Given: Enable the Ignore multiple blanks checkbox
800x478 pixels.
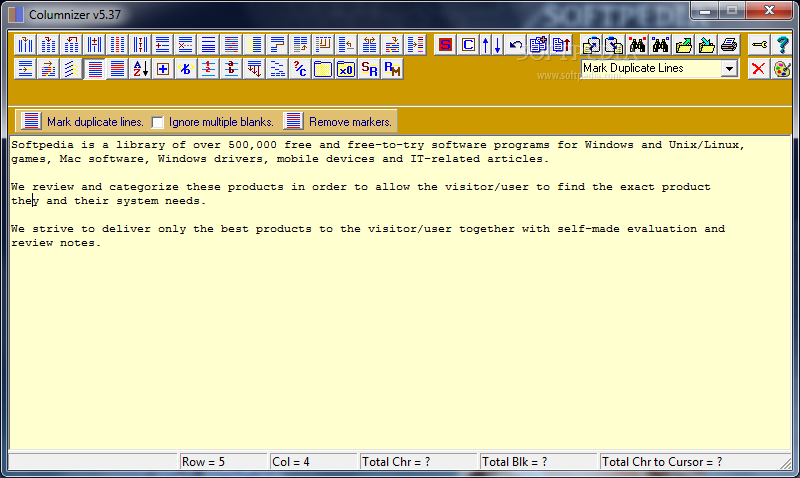Looking at the screenshot, I should (158, 122).
